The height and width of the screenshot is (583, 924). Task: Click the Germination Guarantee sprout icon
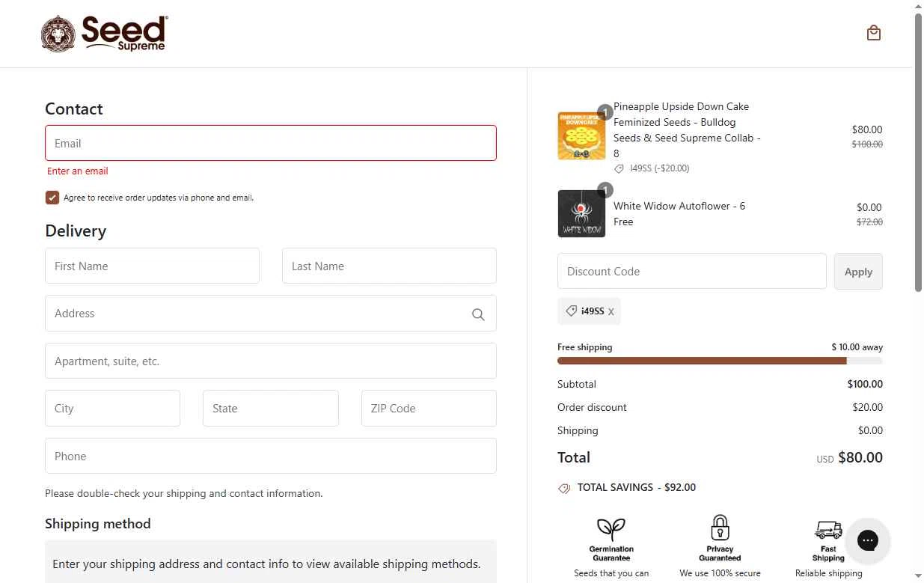(611, 528)
